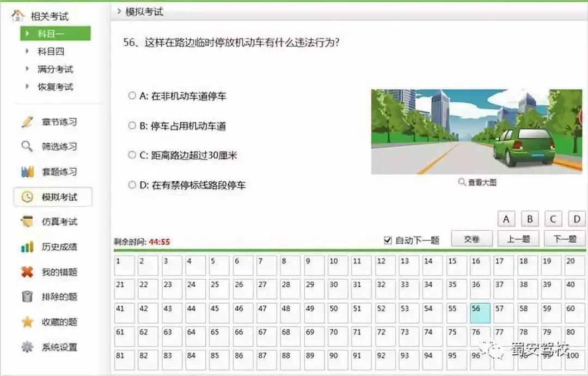Choose answer option D radio button
The image size is (588, 376).
[132, 185]
